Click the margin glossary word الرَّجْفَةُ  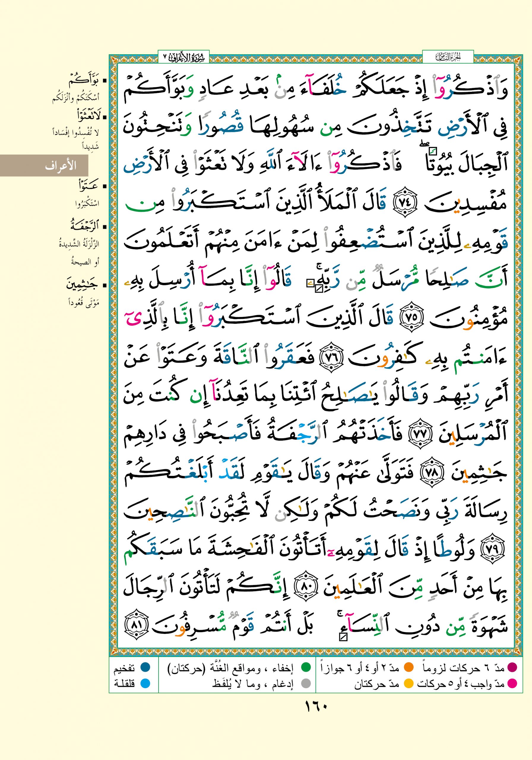(x=84, y=227)
